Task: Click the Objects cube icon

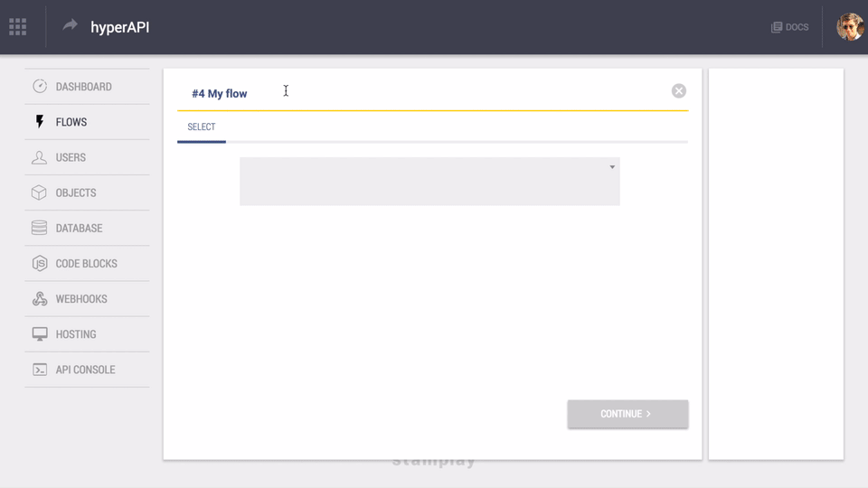Action: (x=39, y=192)
